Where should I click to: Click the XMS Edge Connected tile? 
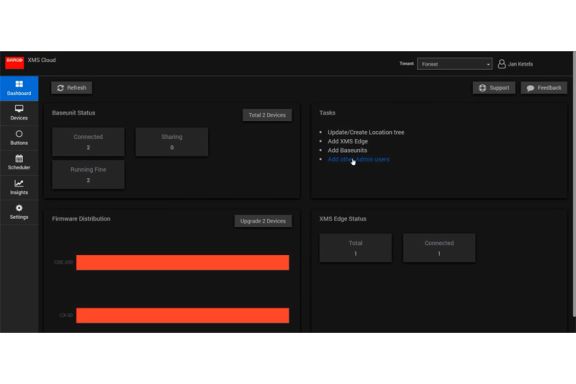(x=439, y=248)
